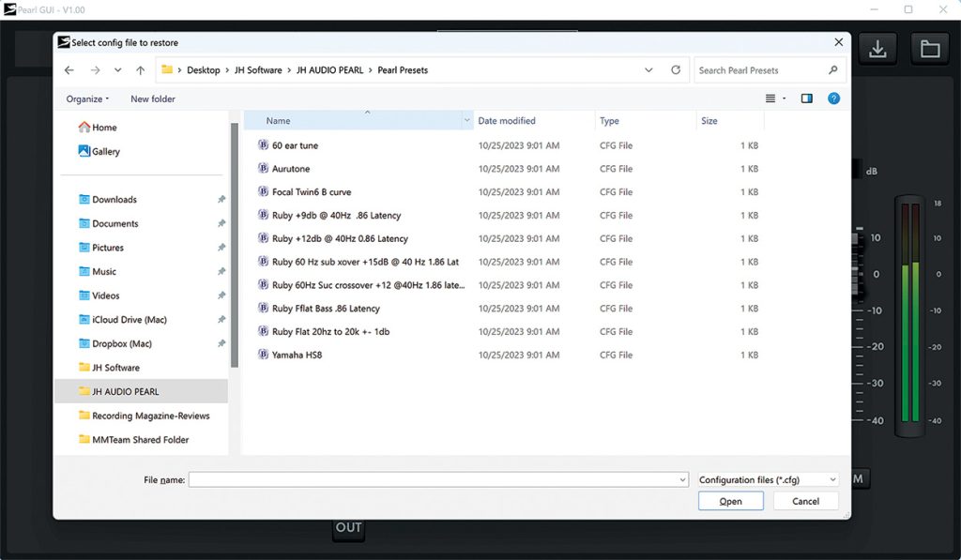Viewport: 961px width, 560px height.
Task: Click the Up one level arrow
Action: click(140, 70)
